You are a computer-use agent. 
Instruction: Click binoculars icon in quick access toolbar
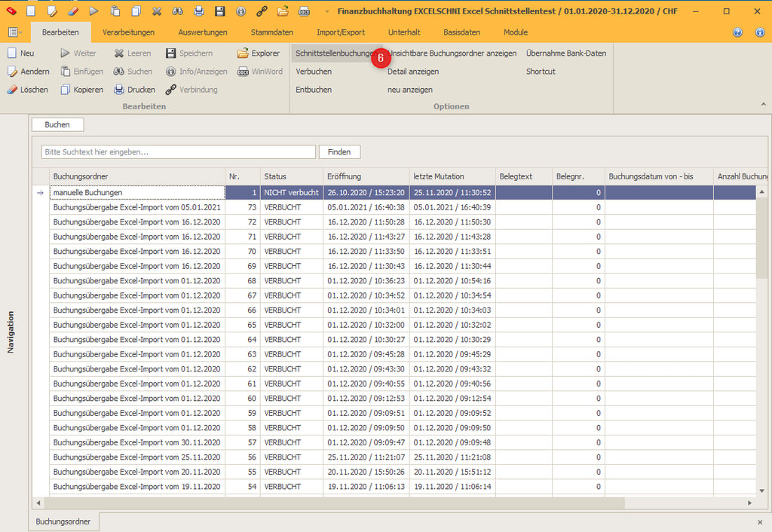coord(177,11)
